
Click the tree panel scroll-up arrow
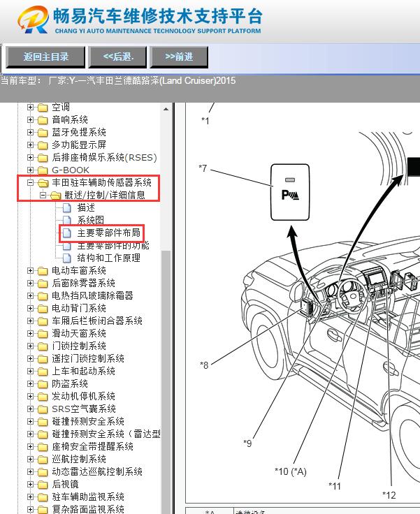click(166, 109)
